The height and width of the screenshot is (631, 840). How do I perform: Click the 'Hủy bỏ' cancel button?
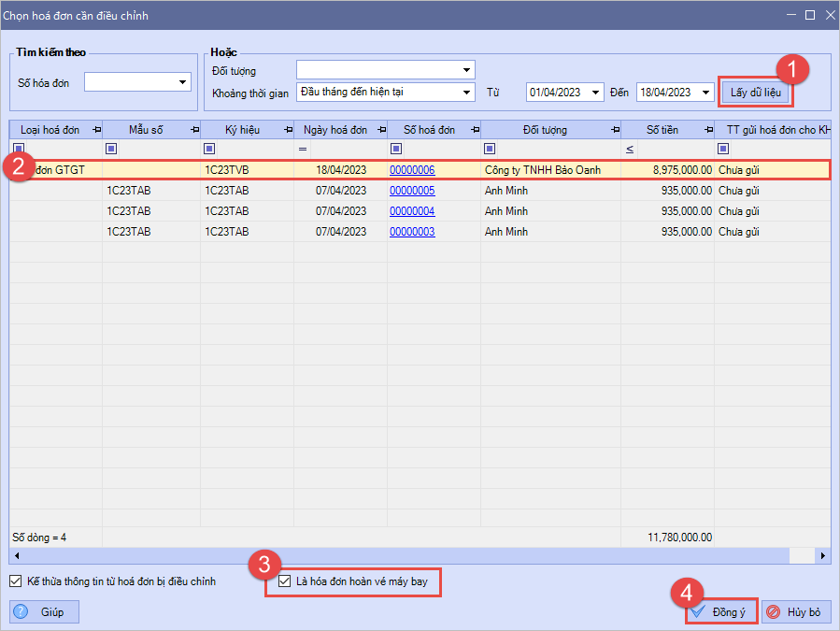(795, 612)
